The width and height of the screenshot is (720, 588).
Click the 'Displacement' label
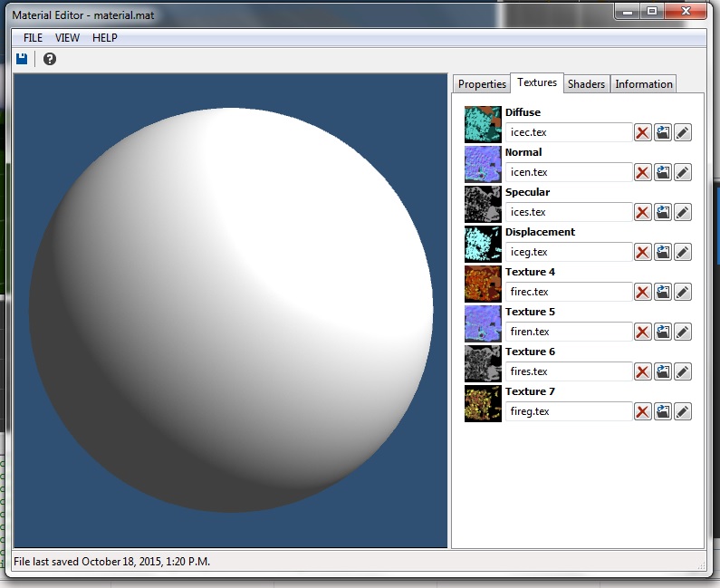pyautogui.click(x=540, y=232)
